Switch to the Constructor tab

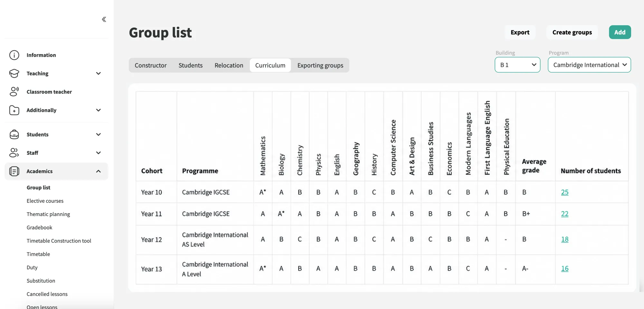[x=151, y=65]
